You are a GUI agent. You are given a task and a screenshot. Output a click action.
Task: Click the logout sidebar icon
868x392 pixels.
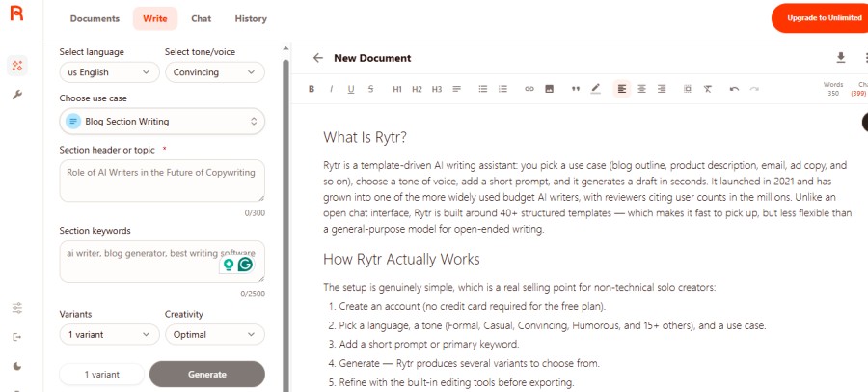[x=17, y=337]
